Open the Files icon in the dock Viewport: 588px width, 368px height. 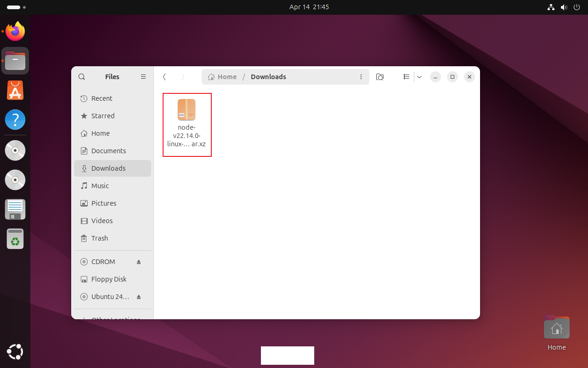(15, 60)
